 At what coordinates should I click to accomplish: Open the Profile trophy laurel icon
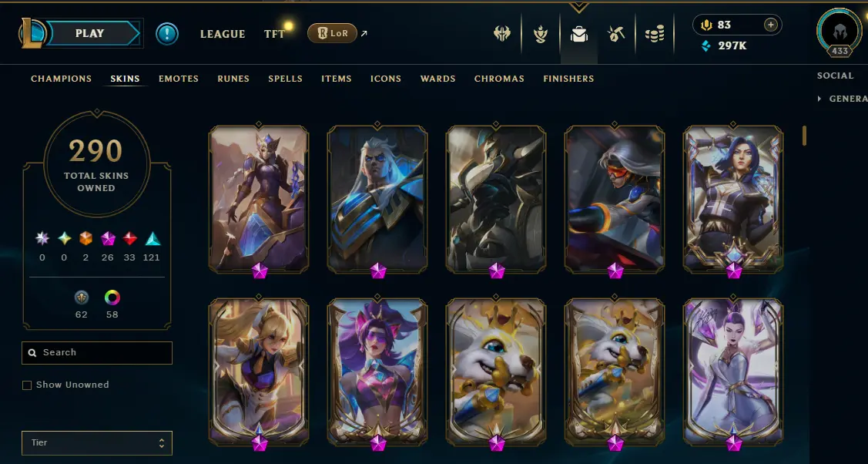(x=541, y=35)
